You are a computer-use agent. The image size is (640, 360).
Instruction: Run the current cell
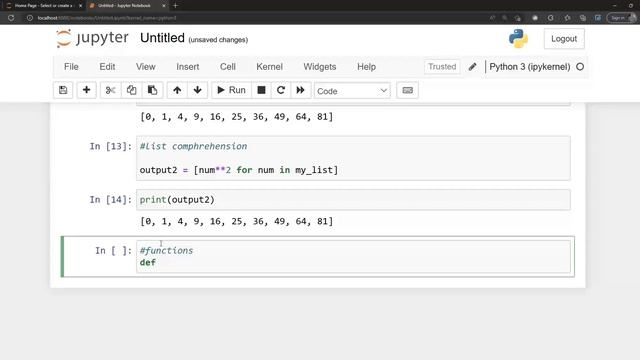pos(231,90)
